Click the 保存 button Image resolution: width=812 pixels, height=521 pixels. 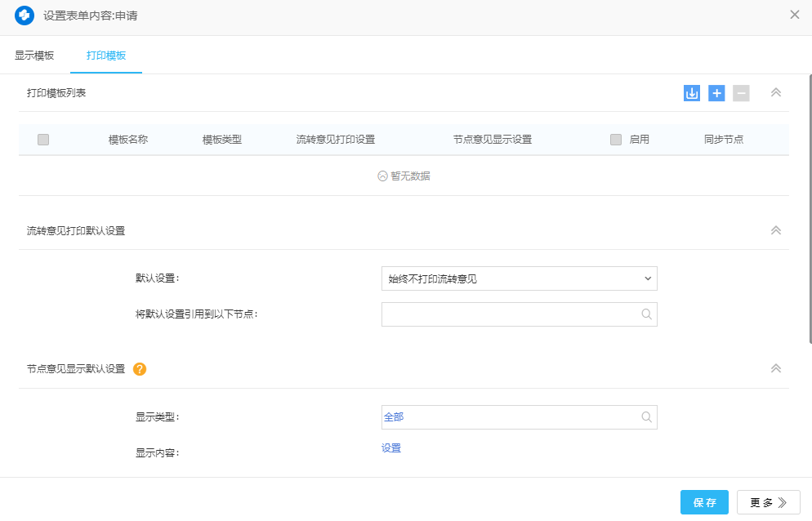tap(704, 502)
